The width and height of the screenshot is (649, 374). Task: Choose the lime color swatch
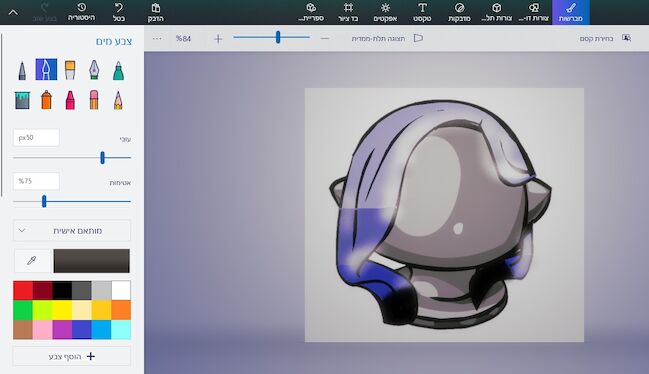click(43, 310)
